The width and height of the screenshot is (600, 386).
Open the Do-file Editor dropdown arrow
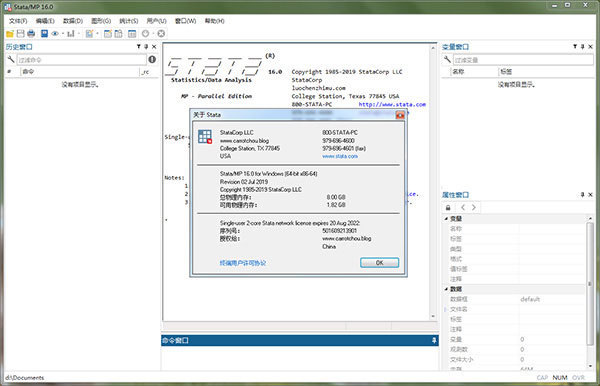click(97, 34)
